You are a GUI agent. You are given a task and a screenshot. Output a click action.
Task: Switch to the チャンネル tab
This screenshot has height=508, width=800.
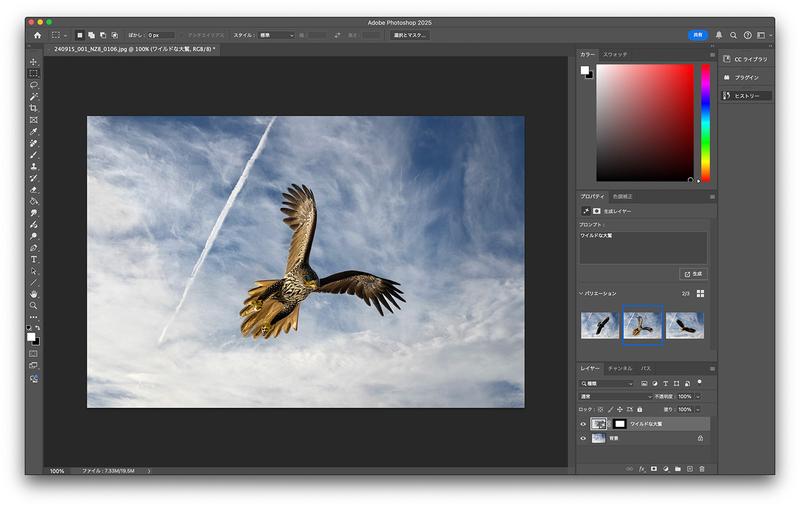[x=619, y=369]
